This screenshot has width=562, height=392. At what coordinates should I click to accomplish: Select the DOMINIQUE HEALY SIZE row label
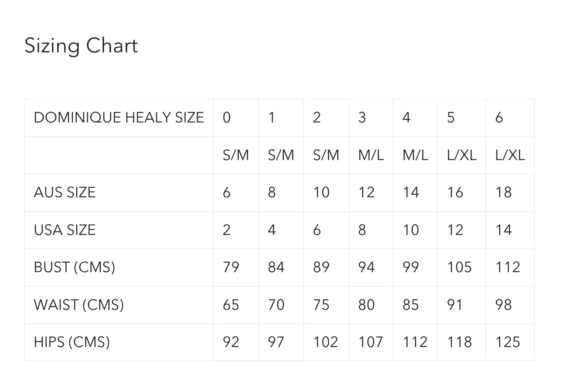point(119,118)
